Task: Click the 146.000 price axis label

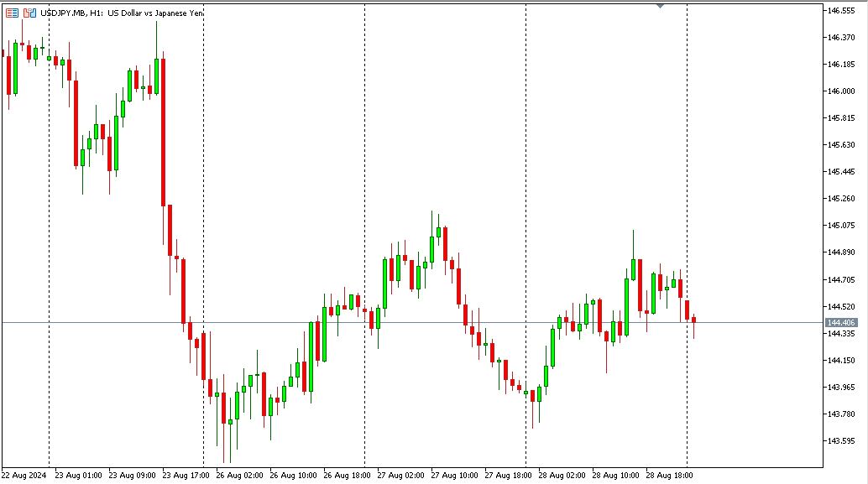Action: [841, 91]
